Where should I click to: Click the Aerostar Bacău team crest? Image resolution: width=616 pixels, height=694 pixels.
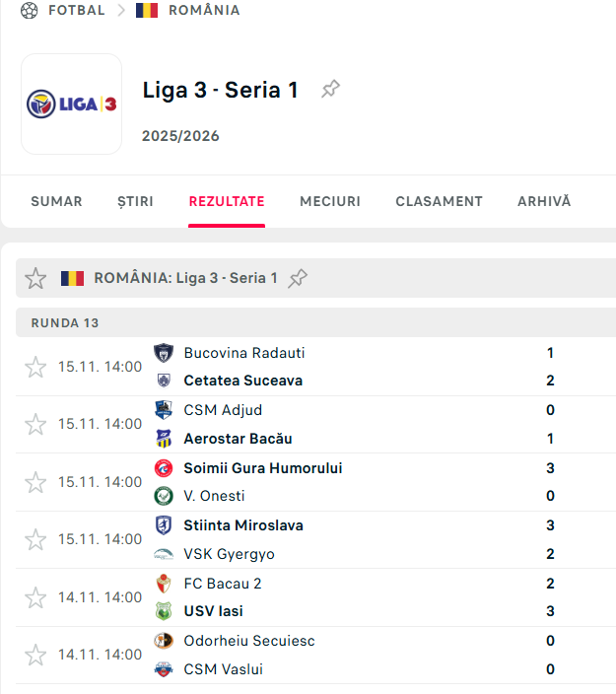[164, 439]
